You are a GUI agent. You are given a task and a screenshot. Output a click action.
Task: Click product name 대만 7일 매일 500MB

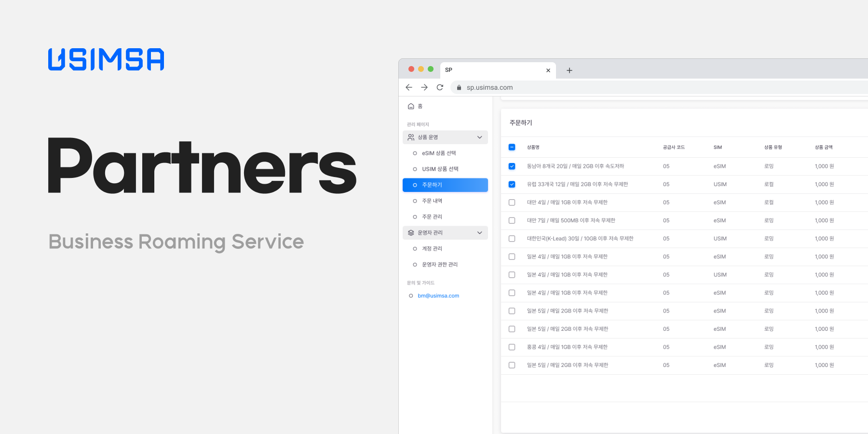click(571, 220)
